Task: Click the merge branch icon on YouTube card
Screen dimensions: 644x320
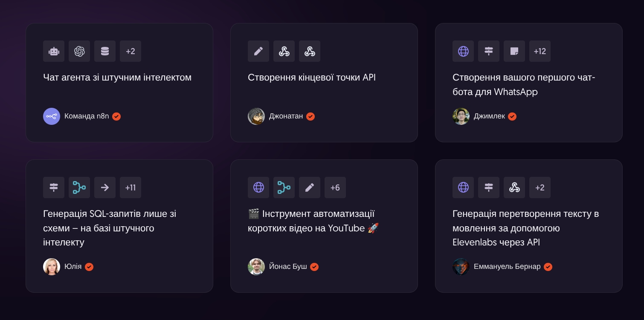Action: 284,187
